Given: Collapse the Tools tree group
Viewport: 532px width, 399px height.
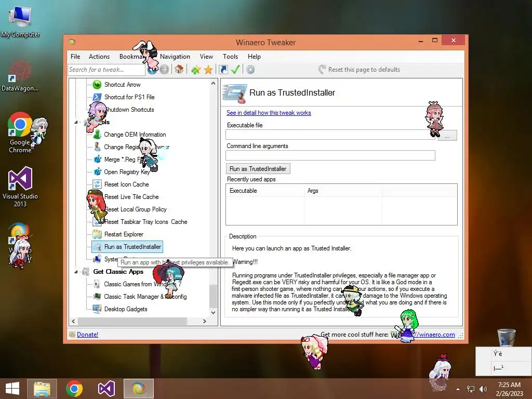Looking at the screenshot, I should click(x=76, y=122).
